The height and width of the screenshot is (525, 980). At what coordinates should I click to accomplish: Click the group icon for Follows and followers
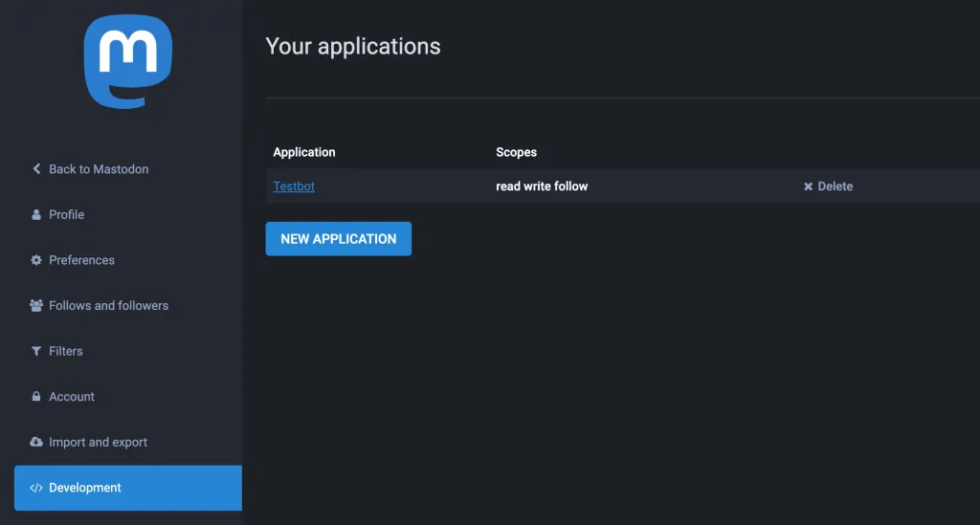click(36, 305)
